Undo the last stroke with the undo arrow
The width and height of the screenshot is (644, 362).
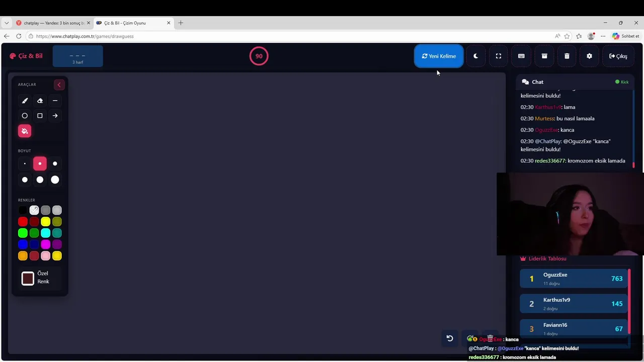[450, 338]
